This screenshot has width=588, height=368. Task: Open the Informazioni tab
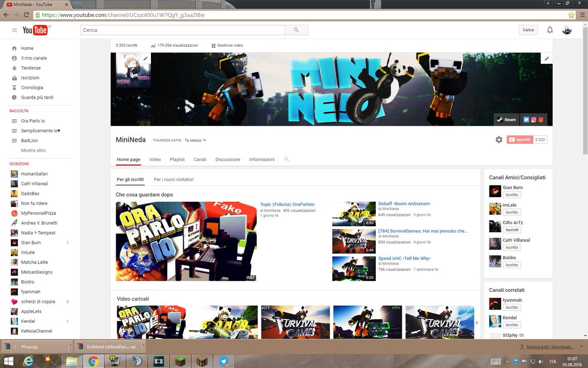pos(262,159)
